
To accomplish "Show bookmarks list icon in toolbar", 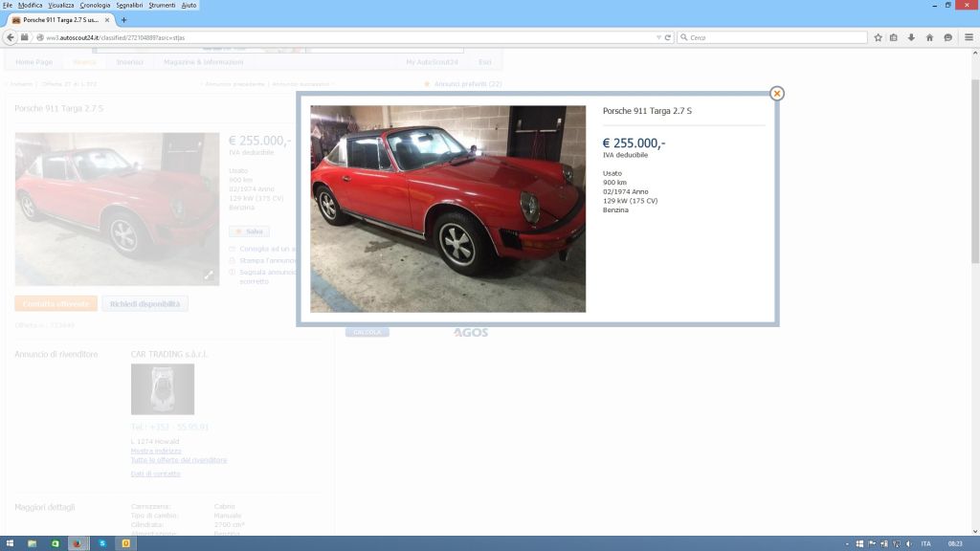I will 894,37.
